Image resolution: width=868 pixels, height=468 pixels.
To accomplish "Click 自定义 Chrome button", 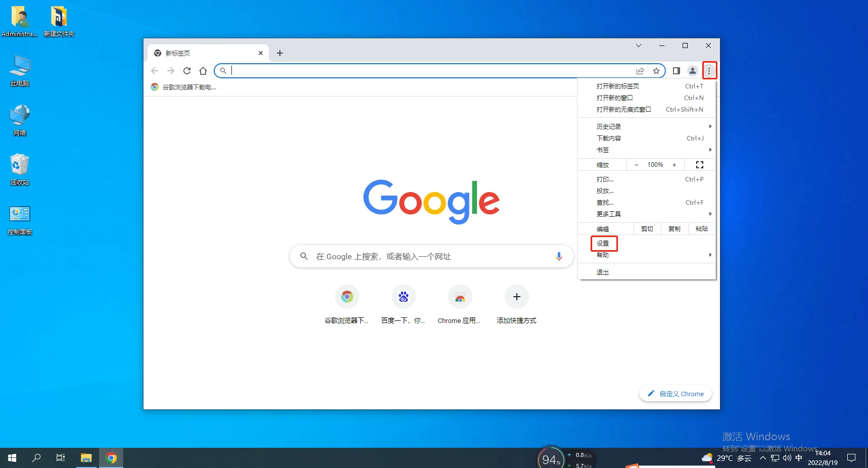I will tap(676, 394).
